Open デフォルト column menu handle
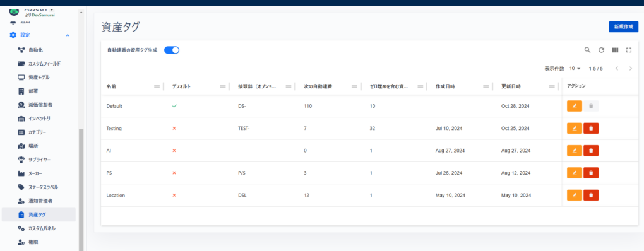 [x=223, y=86]
